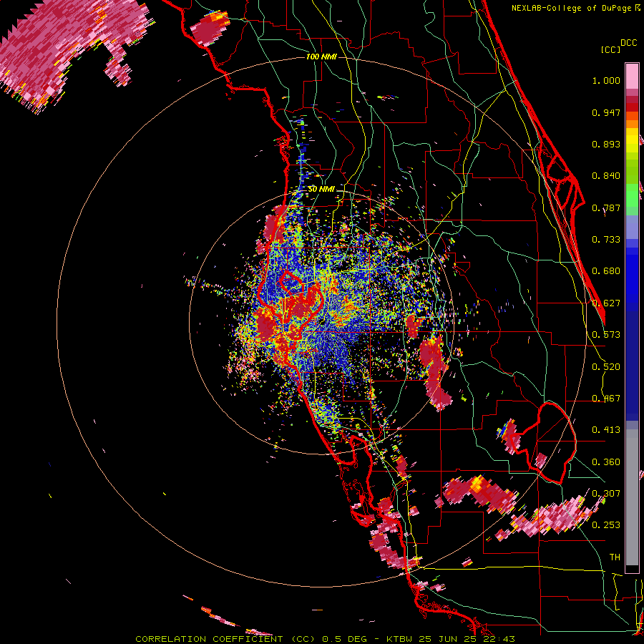Click the 0.787 color scale value
This screenshot has width=644, height=644.
(x=606, y=208)
